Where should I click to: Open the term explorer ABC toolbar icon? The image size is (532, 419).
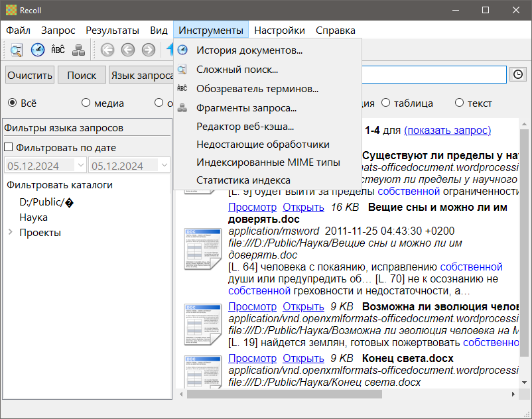(x=58, y=50)
